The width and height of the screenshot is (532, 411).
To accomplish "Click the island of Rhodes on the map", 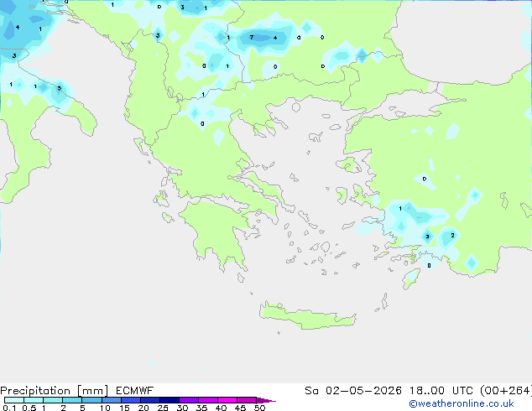I will point(411,278).
